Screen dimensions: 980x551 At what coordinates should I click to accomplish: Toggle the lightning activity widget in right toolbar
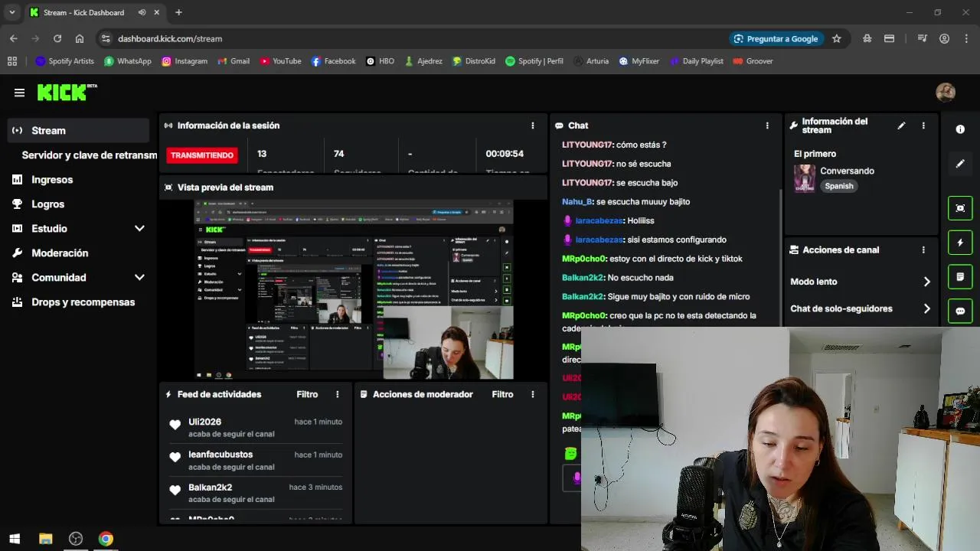tap(960, 243)
